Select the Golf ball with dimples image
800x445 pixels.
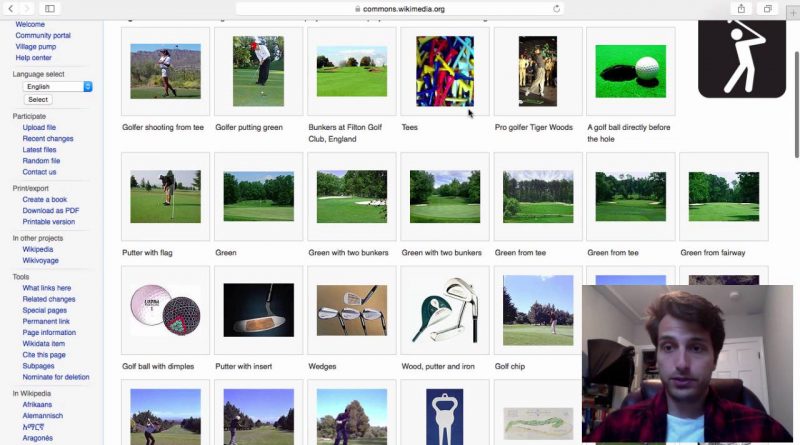(165, 310)
